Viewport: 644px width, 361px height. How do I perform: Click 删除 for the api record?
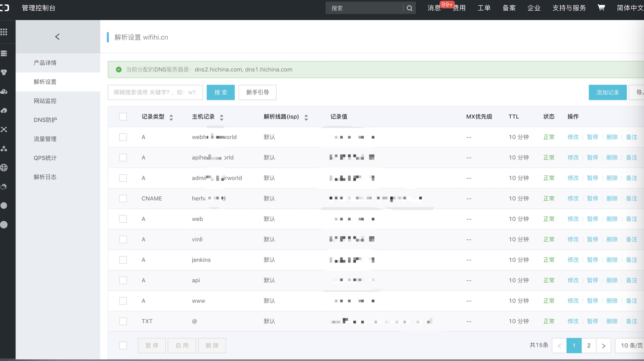[612, 280]
